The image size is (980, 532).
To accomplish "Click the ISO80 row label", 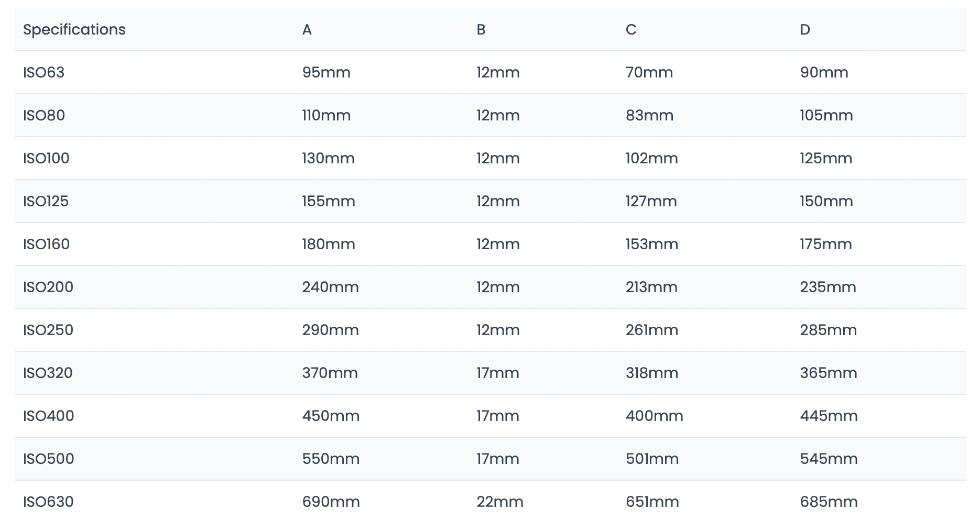I will pos(44,115).
